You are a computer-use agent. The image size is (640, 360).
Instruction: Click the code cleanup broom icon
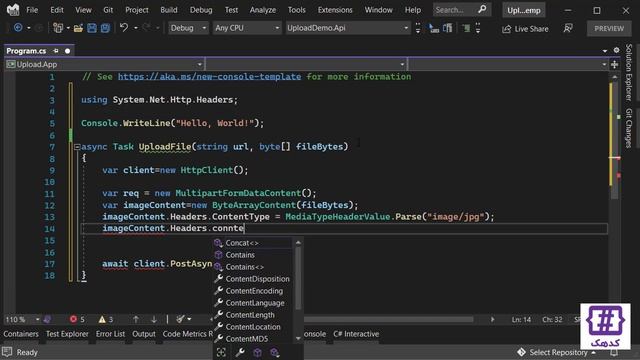pos(180,319)
